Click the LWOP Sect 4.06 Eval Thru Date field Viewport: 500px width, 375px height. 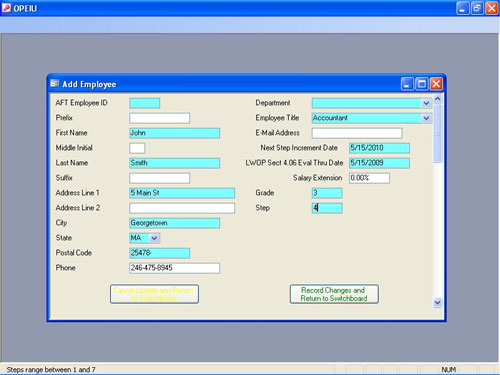[x=379, y=163]
